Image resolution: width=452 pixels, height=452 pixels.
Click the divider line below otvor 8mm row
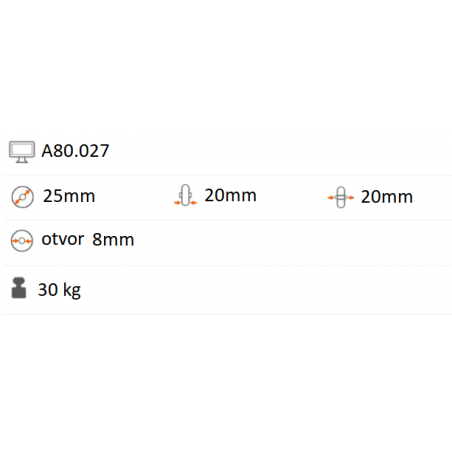tap(228, 266)
